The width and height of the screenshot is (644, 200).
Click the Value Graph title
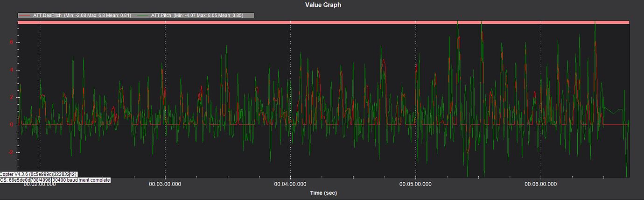click(x=322, y=5)
